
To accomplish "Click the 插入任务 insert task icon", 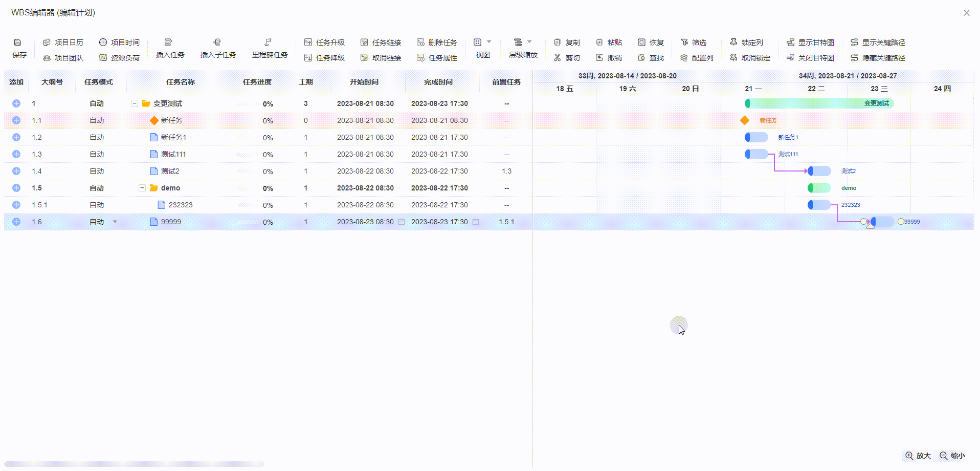I will pyautogui.click(x=168, y=42).
